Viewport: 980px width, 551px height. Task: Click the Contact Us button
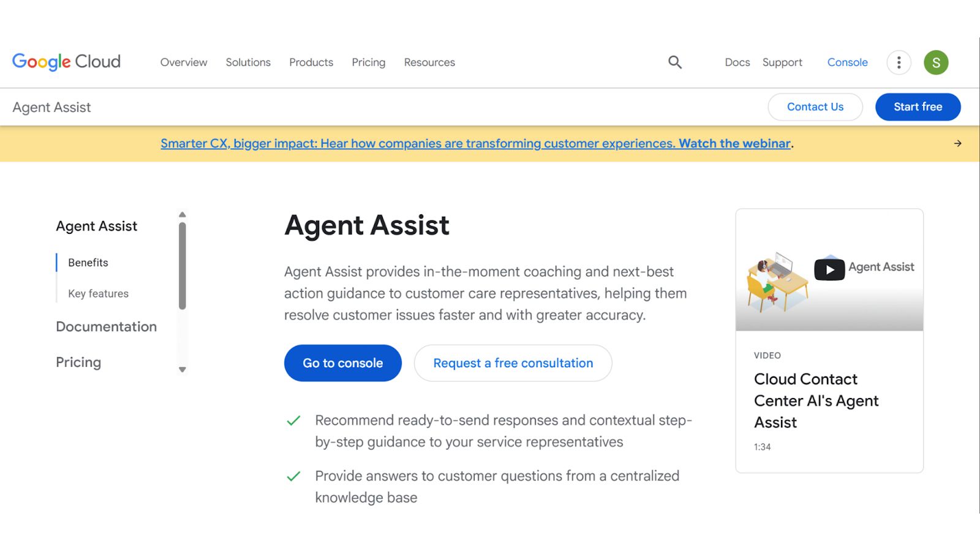815,107
